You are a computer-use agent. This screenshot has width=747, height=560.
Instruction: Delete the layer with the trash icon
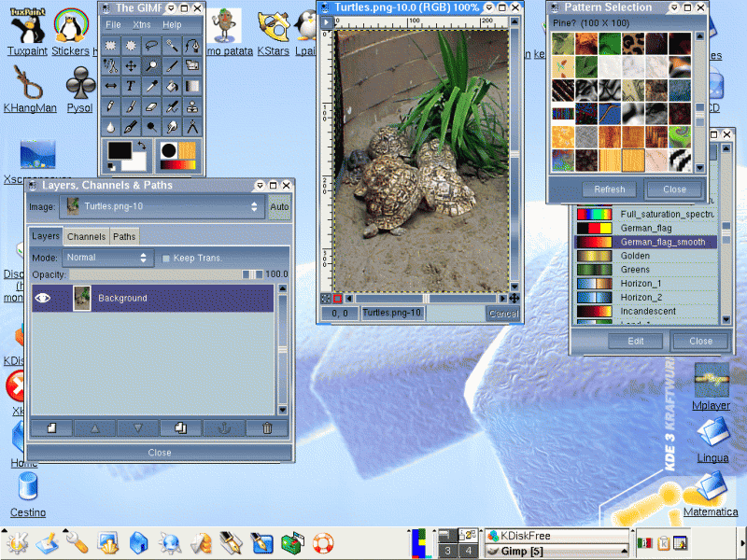267,428
